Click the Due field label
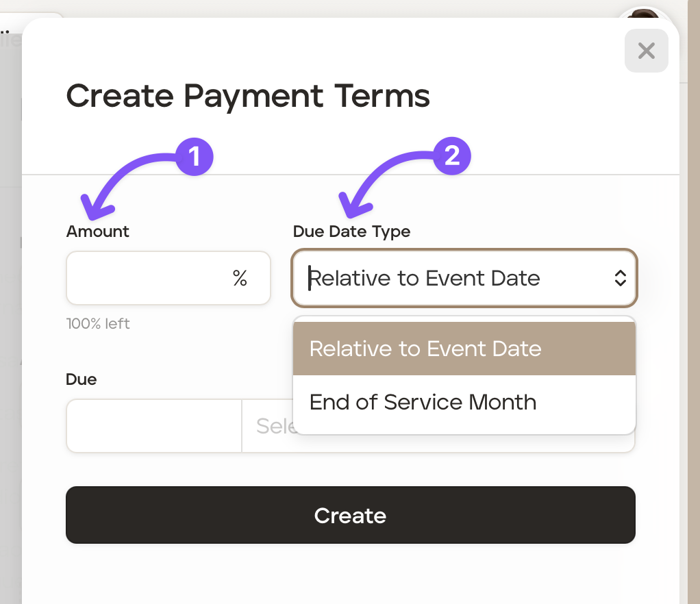The image size is (700, 604). [x=82, y=379]
